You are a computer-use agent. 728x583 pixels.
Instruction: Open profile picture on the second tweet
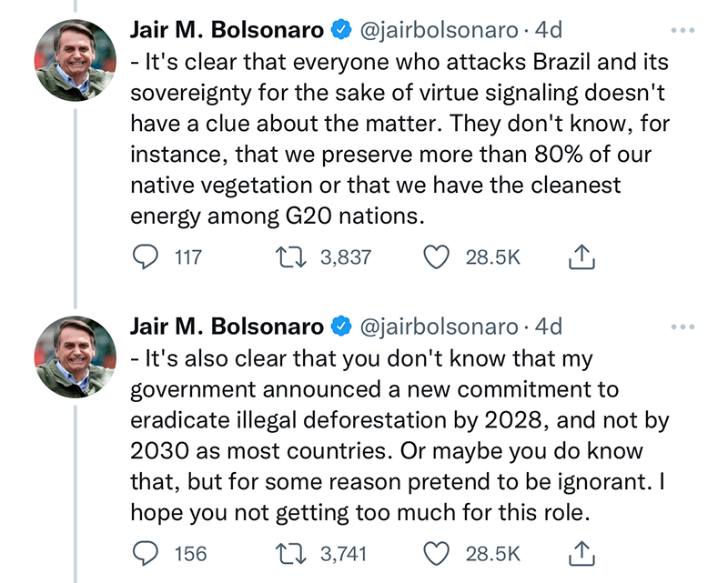click(76, 356)
